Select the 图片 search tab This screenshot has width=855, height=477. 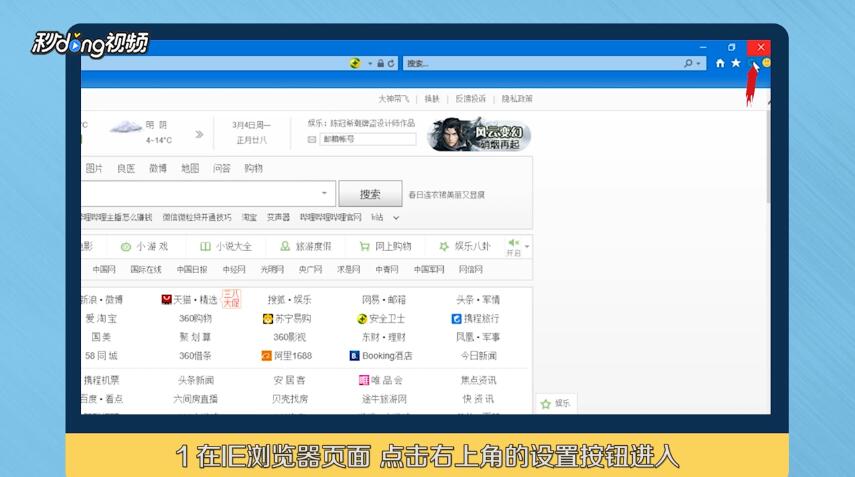[94, 168]
